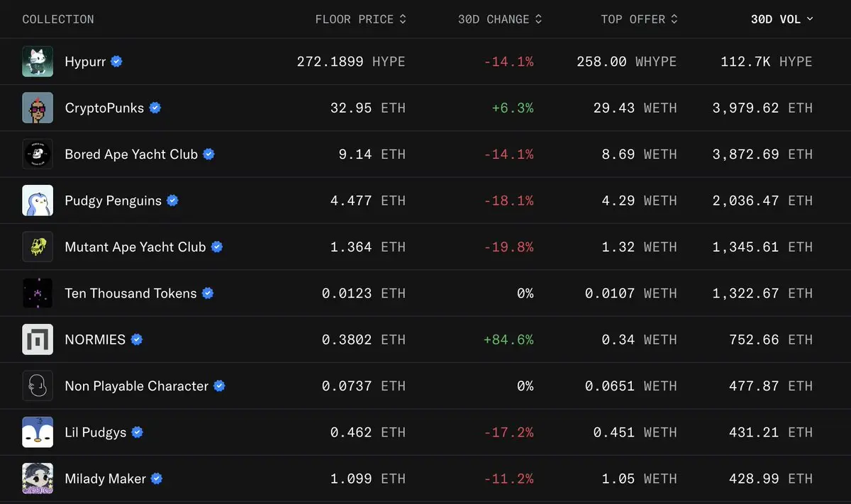
Task: Open the CryptoPunks collection link
Action: click(x=104, y=108)
